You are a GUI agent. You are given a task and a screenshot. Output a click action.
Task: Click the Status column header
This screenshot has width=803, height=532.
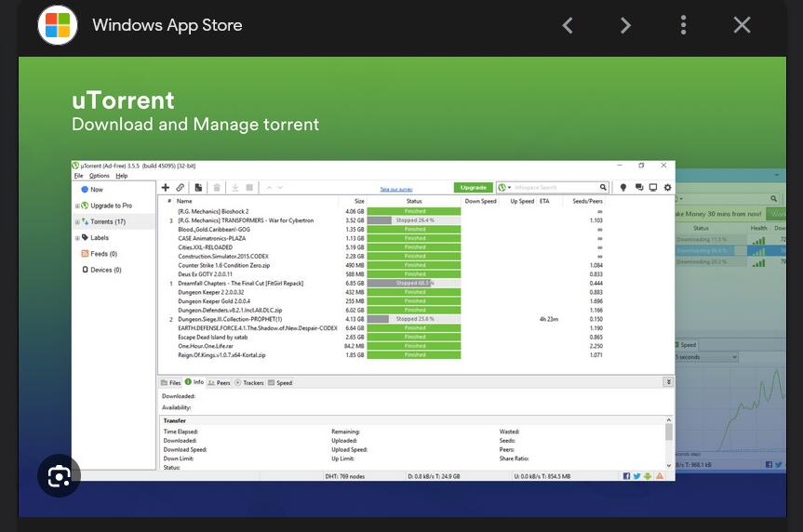[414, 201]
